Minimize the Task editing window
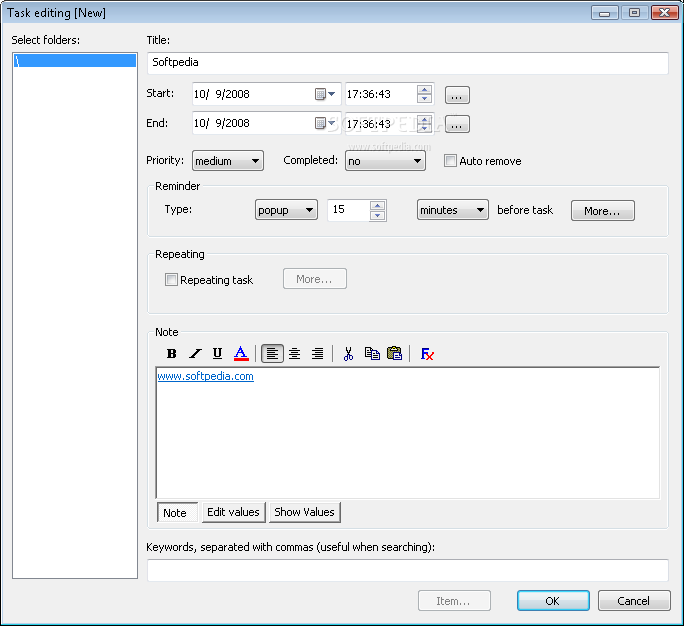 pyautogui.click(x=605, y=13)
